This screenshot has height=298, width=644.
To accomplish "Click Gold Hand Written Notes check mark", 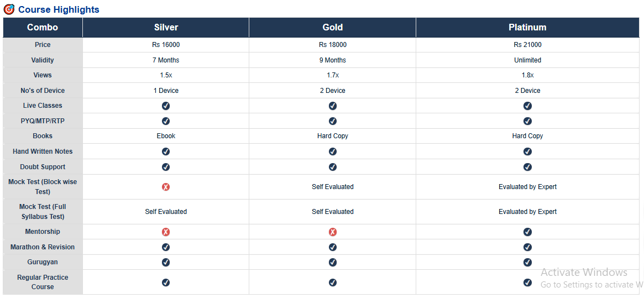I will click(x=333, y=151).
